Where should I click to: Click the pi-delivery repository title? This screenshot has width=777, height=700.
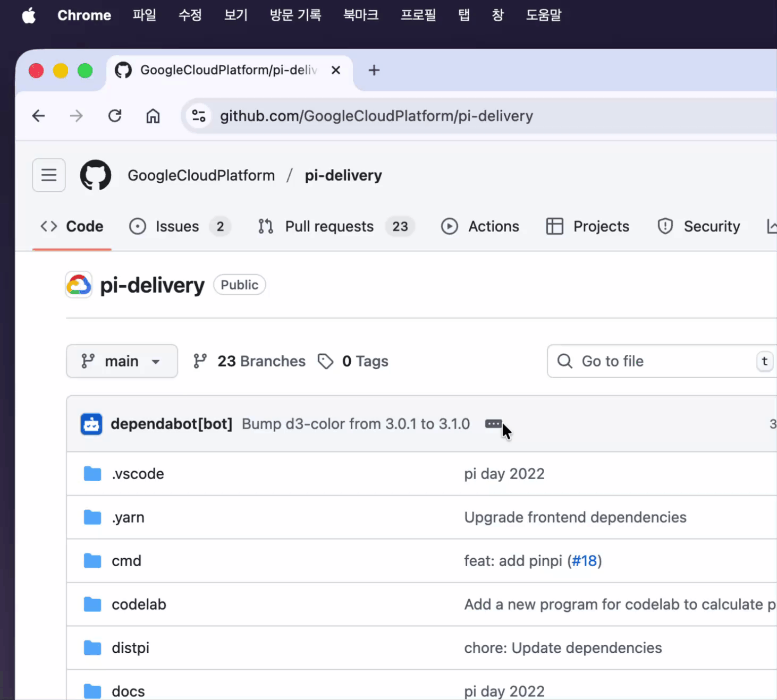pyautogui.click(x=152, y=285)
